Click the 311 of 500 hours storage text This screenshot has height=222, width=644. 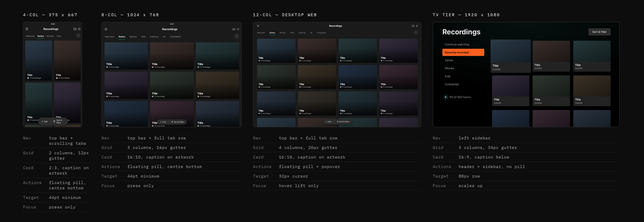(x=460, y=97)
